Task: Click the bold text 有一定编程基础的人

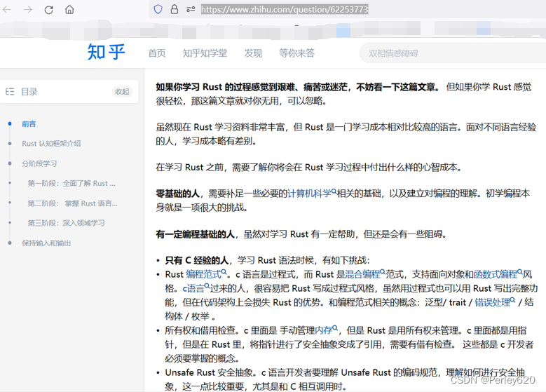Action: (x=196, y=234)
